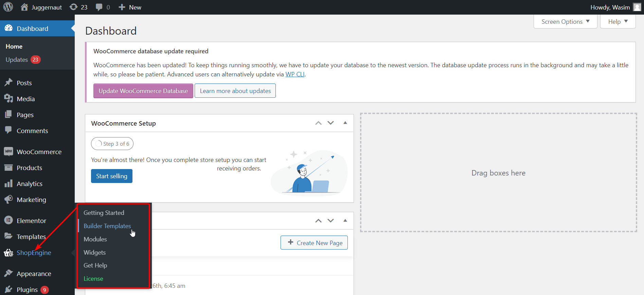This screenshot has width=644, height=295.
Task: Click the Dashboard gauge icon
Action: (8, 28)
